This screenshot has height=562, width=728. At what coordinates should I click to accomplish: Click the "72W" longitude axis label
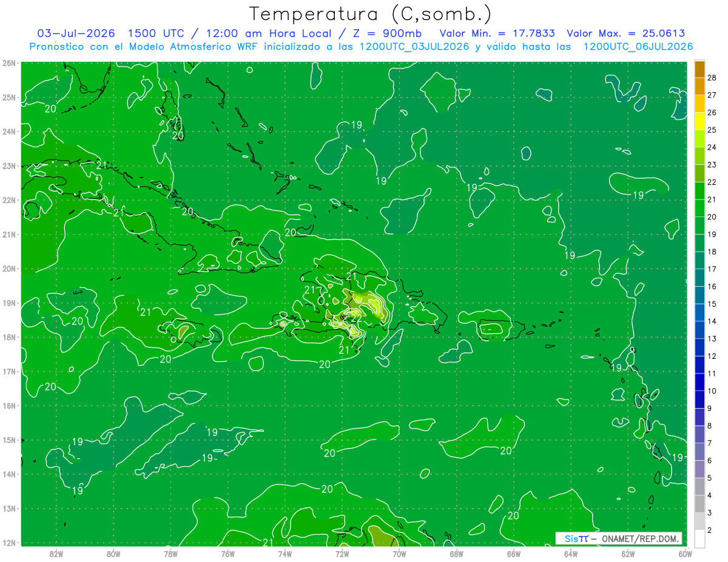pyautogui.click(x=342, y=554)
